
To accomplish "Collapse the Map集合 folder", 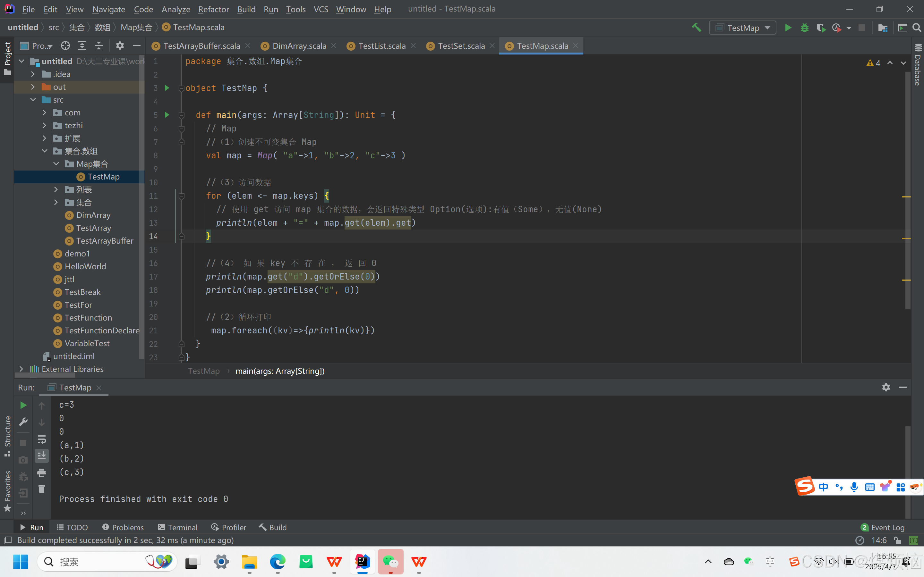I will 56,164.
